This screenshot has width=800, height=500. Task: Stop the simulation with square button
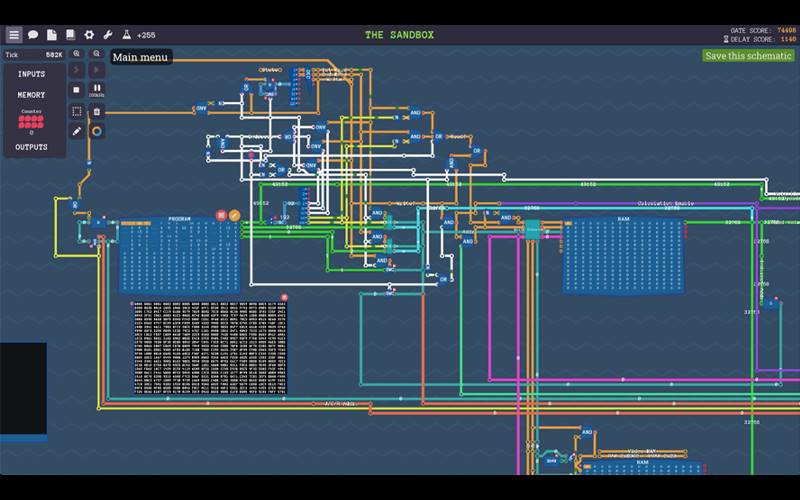click(x=77, y=89)
